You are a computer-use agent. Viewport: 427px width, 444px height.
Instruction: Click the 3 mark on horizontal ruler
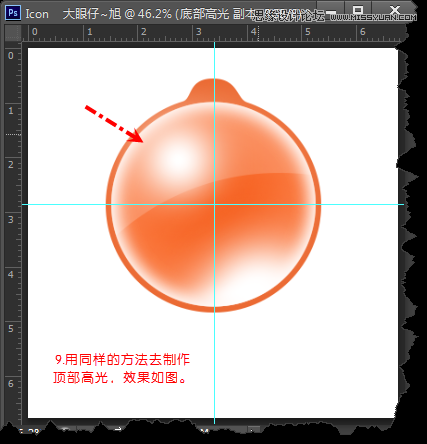[199, 32]
